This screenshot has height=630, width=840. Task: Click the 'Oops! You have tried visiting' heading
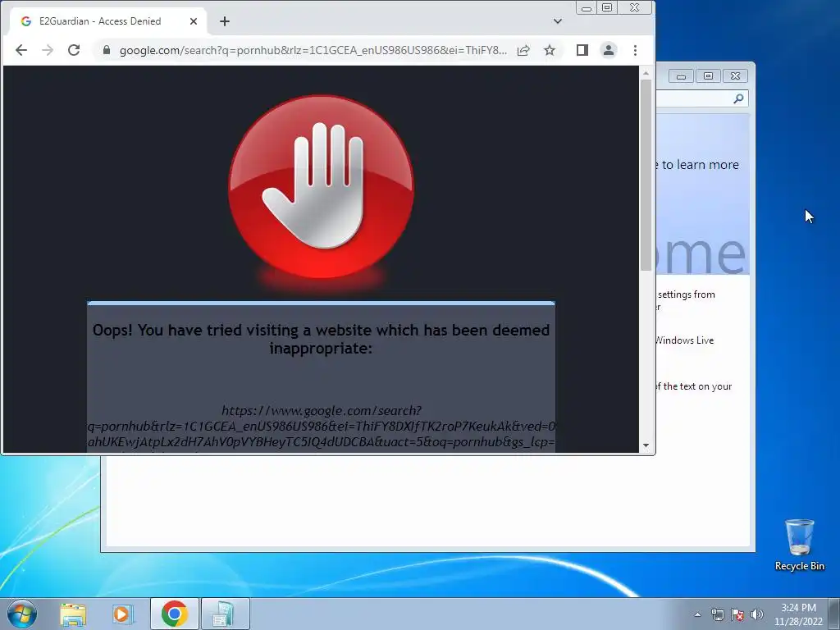pos(321,339)
